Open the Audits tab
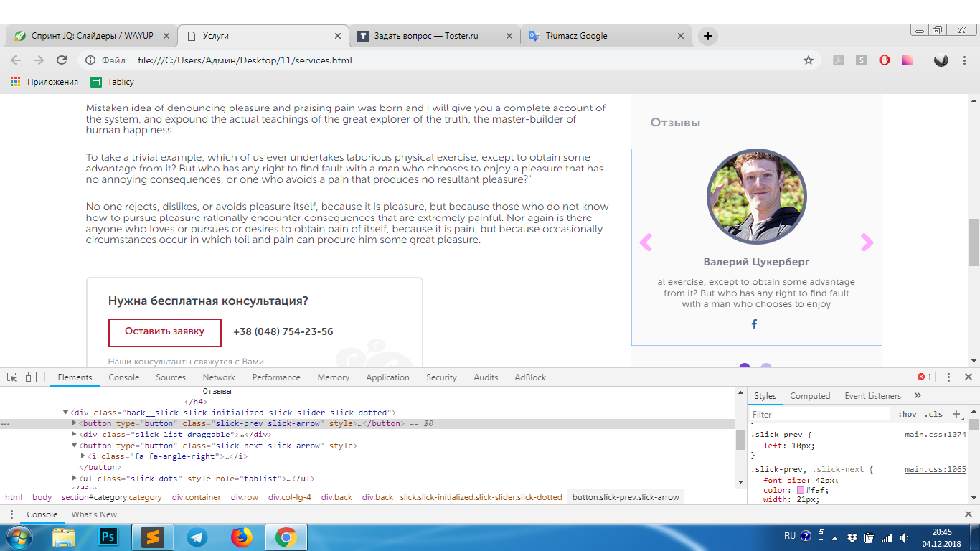 pyautogui.click(x=486, y=377)
